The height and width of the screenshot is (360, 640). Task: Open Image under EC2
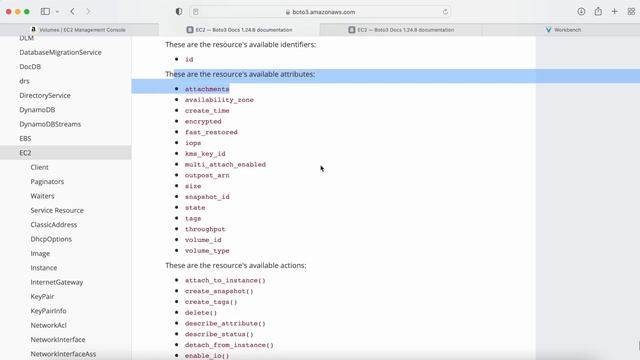[x=40, y=253]
